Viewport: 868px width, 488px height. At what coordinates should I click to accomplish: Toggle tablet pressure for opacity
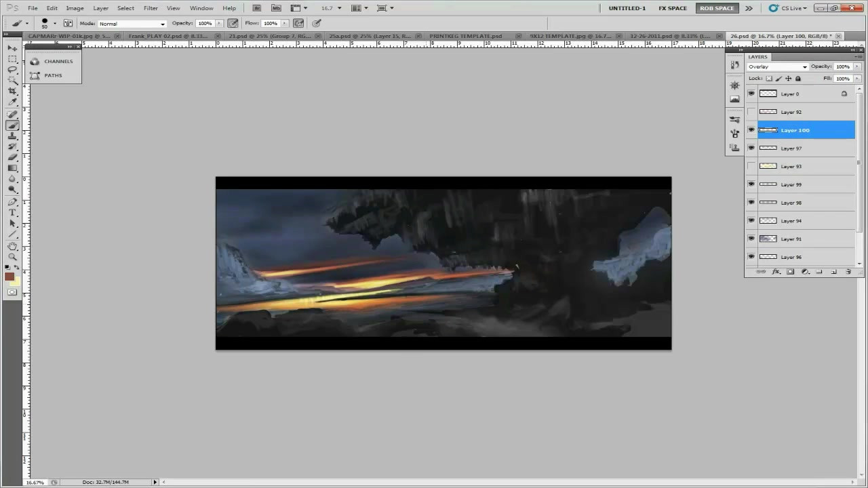pos(233,23)
